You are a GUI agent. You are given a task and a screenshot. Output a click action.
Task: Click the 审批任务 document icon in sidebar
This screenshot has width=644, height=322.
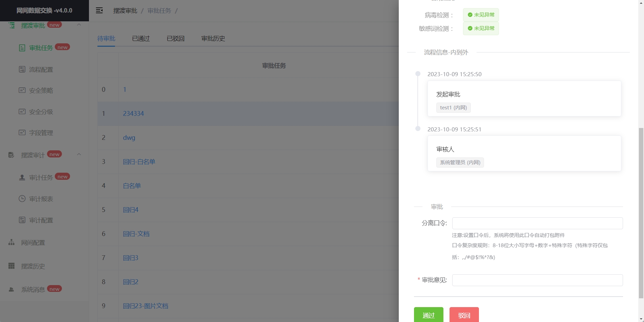pyautogui.click(x=22, y=48)
